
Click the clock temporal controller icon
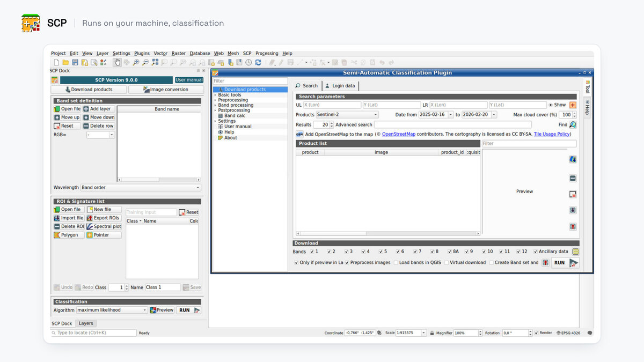pyautogui.click(x=248, y=62)
